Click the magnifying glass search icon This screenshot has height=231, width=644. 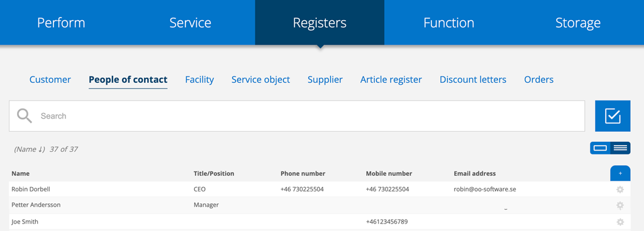tap(25, 116)
